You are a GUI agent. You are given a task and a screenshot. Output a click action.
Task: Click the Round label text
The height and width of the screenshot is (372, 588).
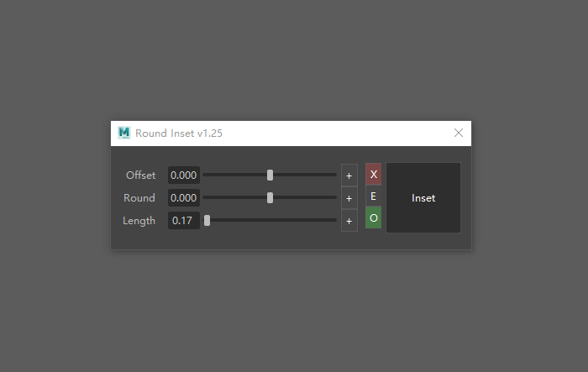point(139,197)
